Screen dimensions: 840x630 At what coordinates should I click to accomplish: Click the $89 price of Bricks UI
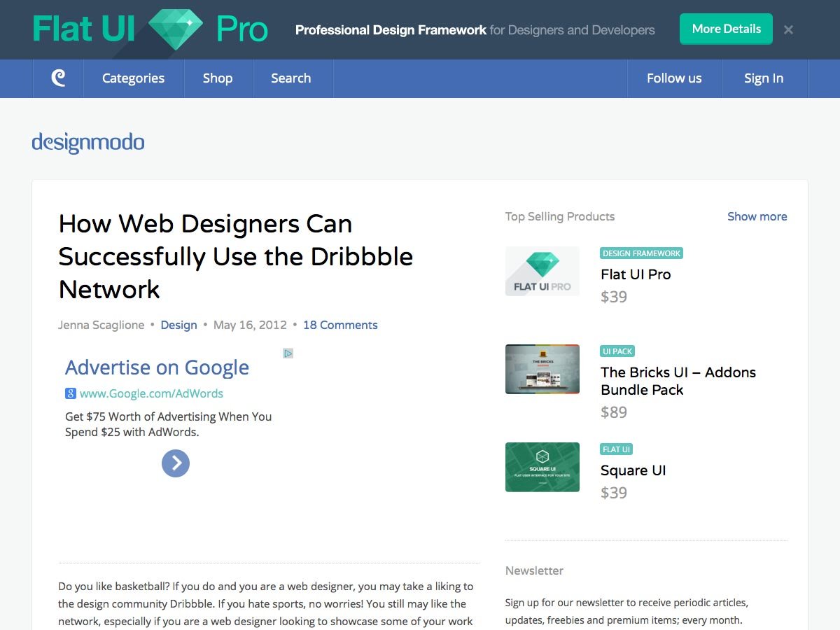614,412
